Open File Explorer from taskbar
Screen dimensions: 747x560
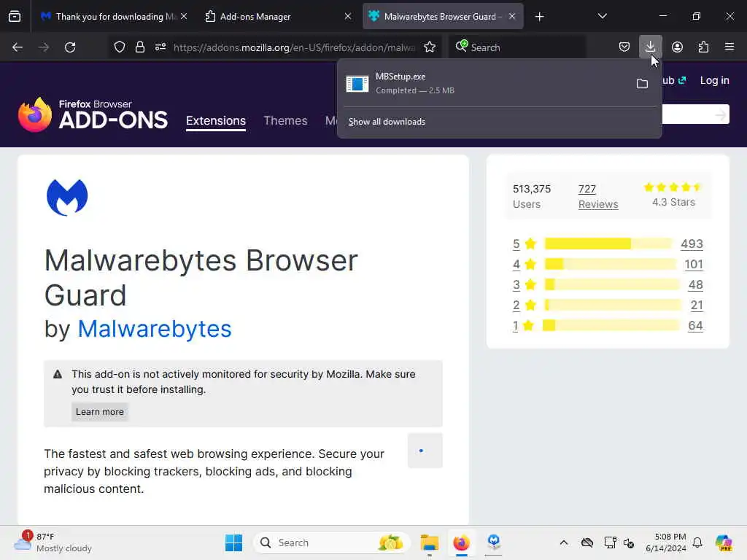[429, 542]
